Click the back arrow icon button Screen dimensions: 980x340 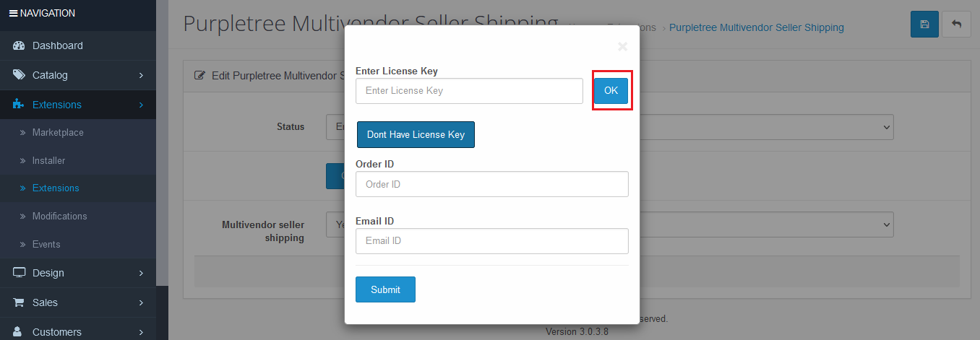pos(956,24)
